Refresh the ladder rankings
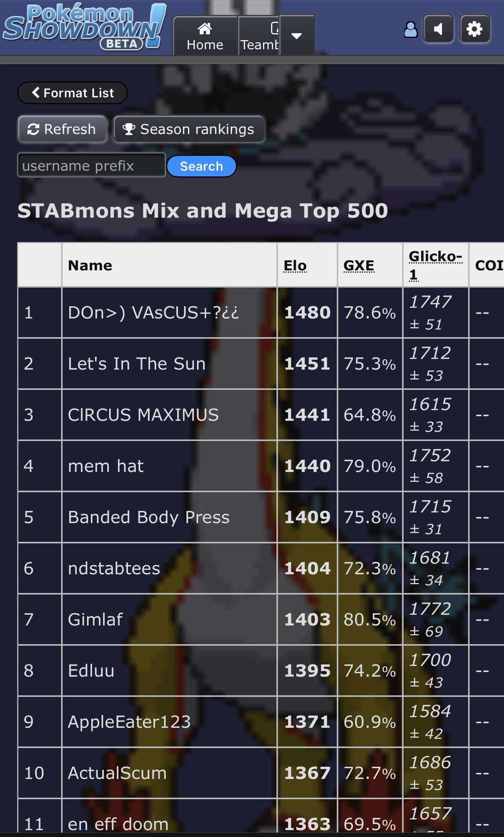This screenshot has width=504, height=837. tap(62, 129)
